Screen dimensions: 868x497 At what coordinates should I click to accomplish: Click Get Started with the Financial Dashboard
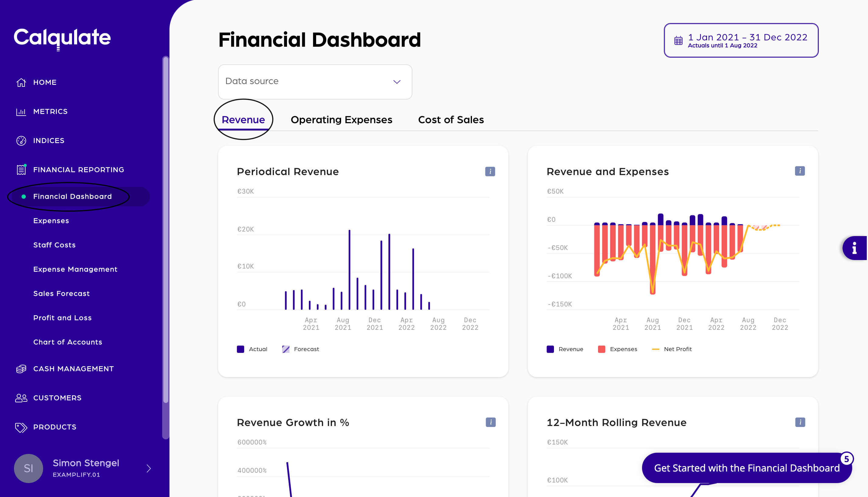tap(747, 468)
